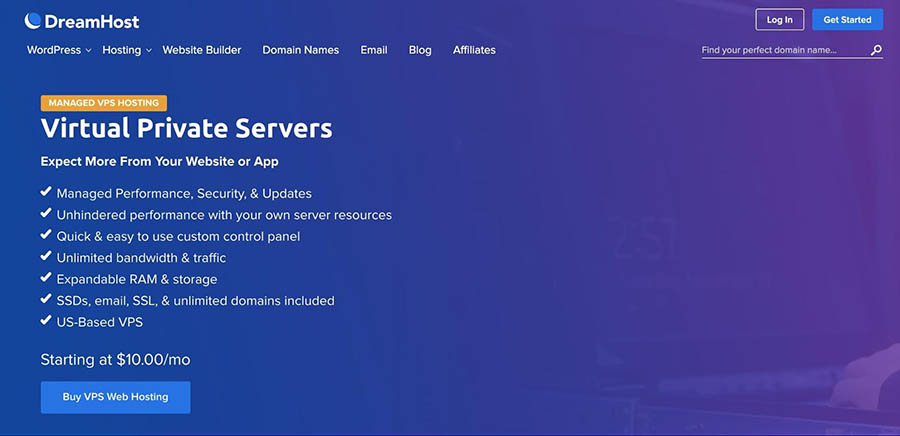Click checkmark beside Managed Performance line
Screen dimensions: 900x436
click(46, 192)
